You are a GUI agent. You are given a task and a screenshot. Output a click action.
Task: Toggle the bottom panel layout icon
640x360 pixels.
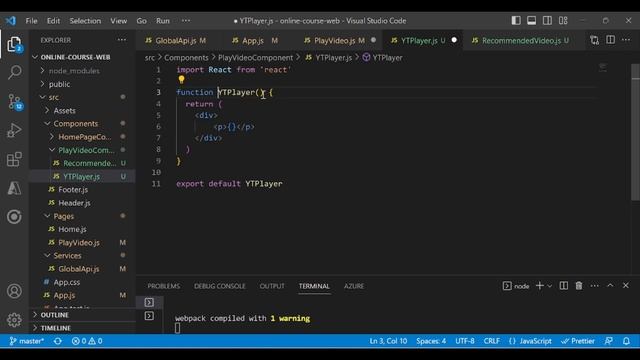click(531, 20)
